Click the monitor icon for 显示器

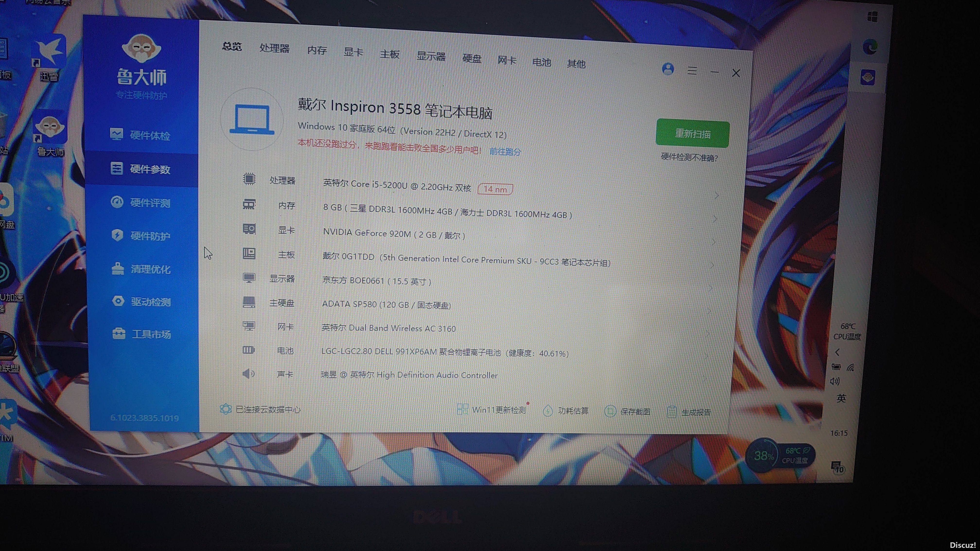point(249,278)
